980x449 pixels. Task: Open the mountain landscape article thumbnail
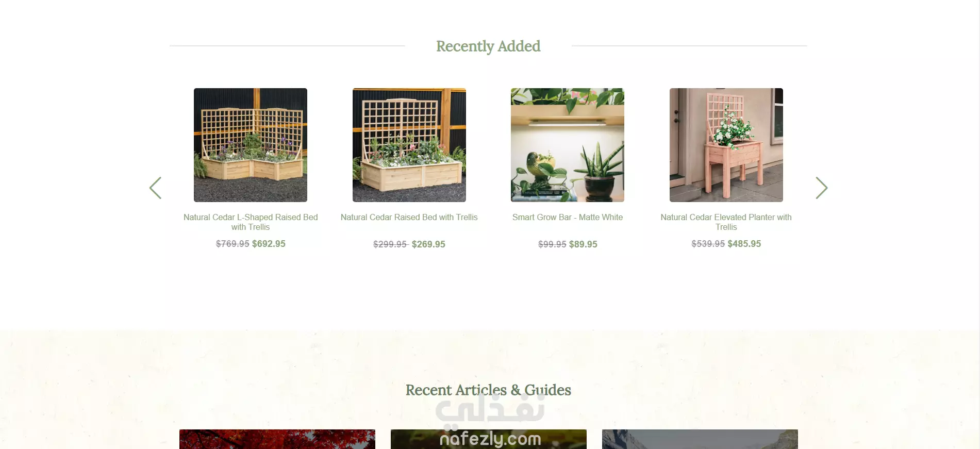[700, 439]
